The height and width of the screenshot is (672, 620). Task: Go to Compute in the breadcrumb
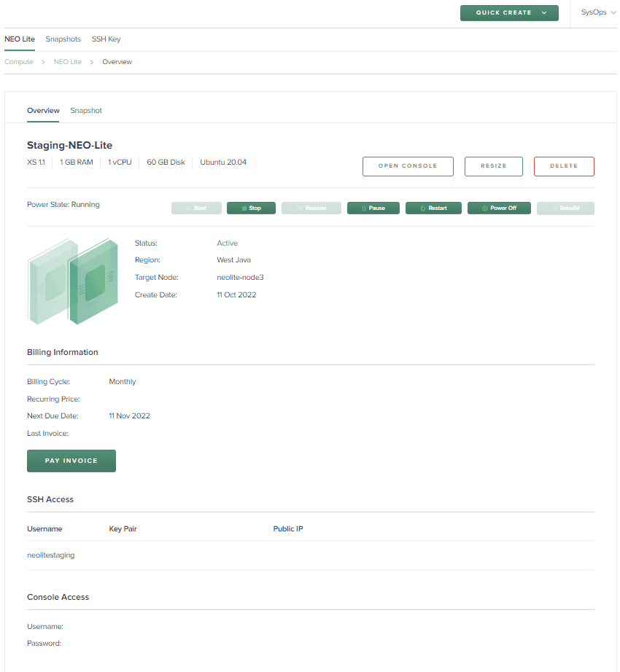(x=19, y=62)
